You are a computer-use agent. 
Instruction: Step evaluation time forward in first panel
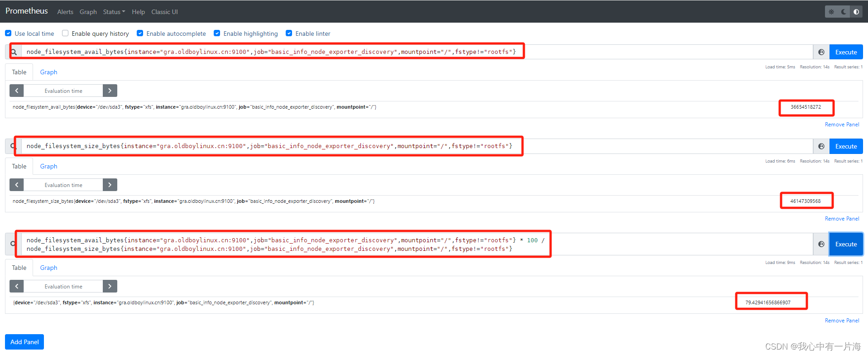point(110,91)
